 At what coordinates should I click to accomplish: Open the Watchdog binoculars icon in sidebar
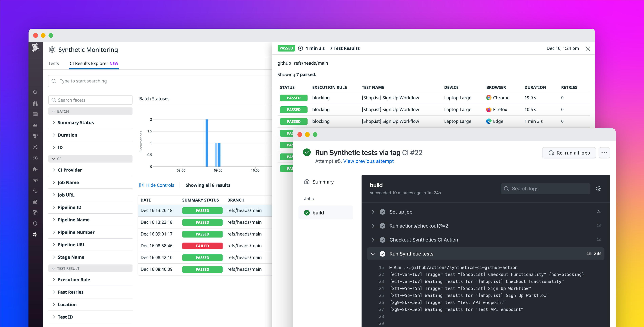click(35, 103)
